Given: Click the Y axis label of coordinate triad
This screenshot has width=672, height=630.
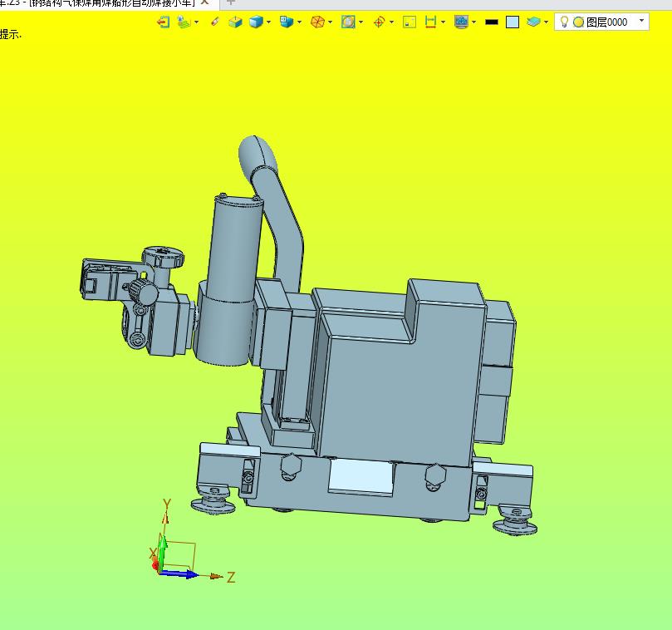Looking at the screenshot, I should coord(167,504).
